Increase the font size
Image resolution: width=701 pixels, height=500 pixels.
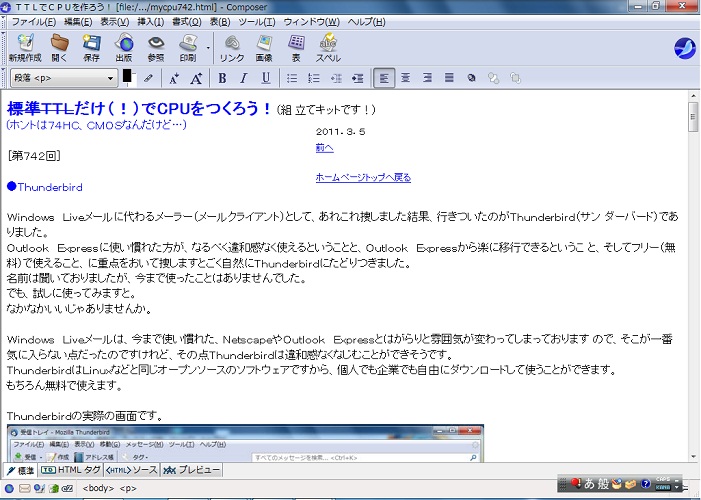[196, 79]
